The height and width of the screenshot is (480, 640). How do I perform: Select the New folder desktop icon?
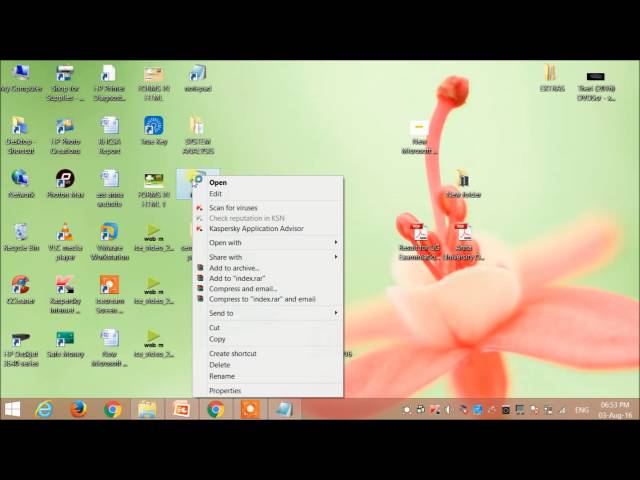(463, 183)
